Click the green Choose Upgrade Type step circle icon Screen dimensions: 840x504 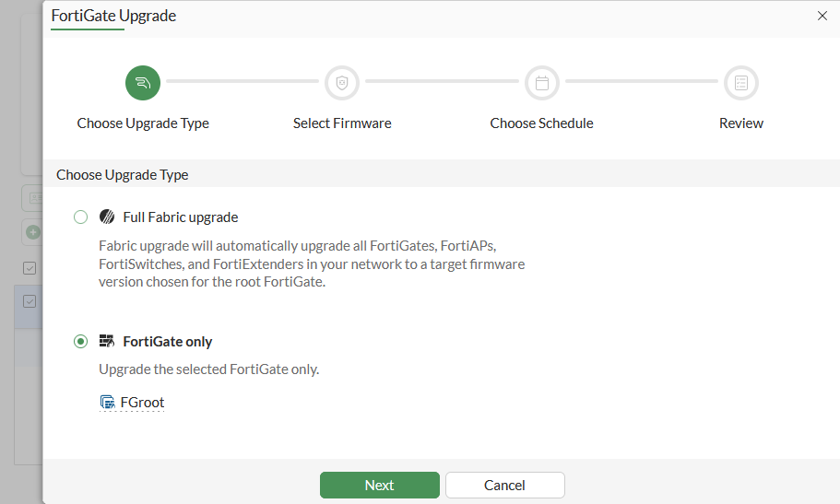click(x=143, y=83)
